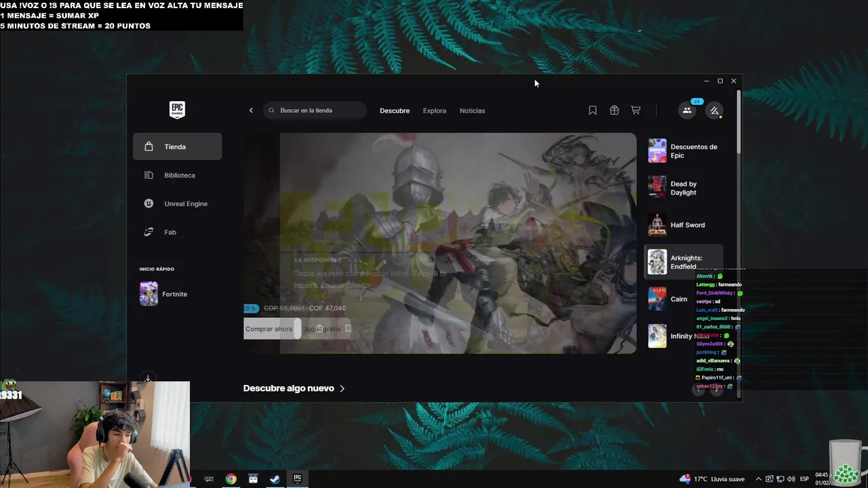Click the Descuentos de Epic thumbnail
The width and height of the screenshot is (868, 488).
pos(657,150)
